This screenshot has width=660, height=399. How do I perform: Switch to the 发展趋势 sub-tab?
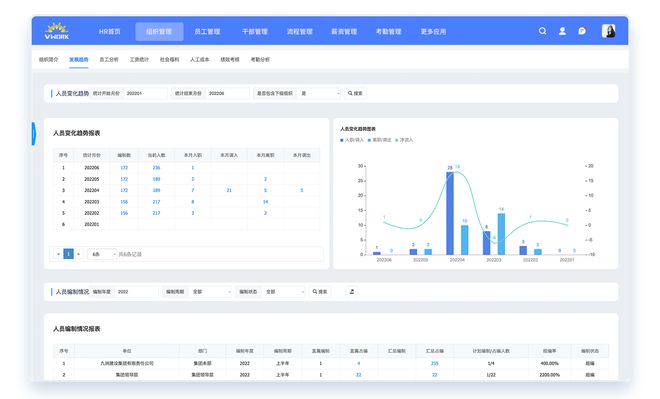[79, 59]
